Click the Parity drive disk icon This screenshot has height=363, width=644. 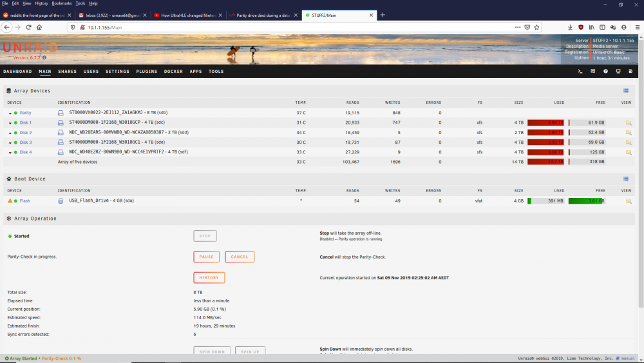(x=61, y=113)
